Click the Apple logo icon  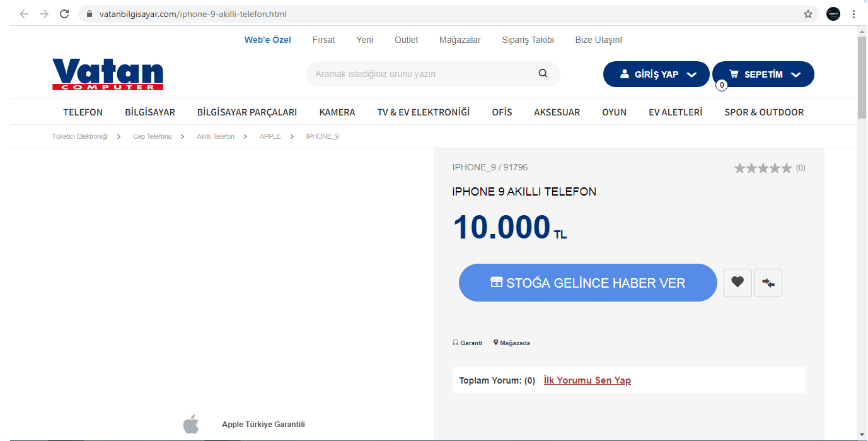click(x=191, y=424)
